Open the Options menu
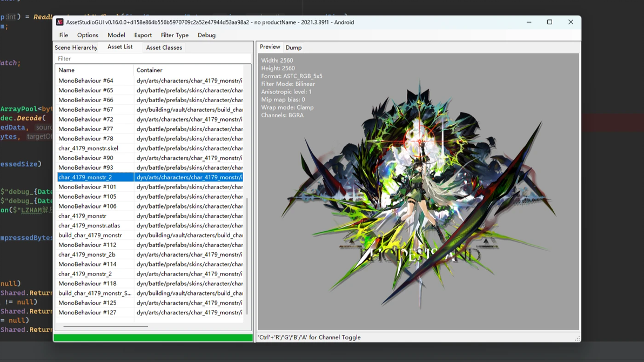This screenshot has width=644, height=362. (x=88, y=35)
